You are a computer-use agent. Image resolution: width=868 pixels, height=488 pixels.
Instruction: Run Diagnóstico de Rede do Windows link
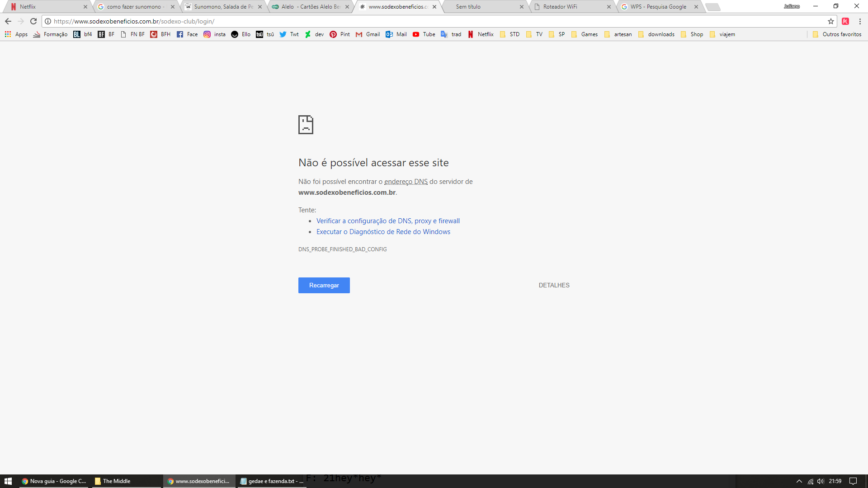[383, 232]
